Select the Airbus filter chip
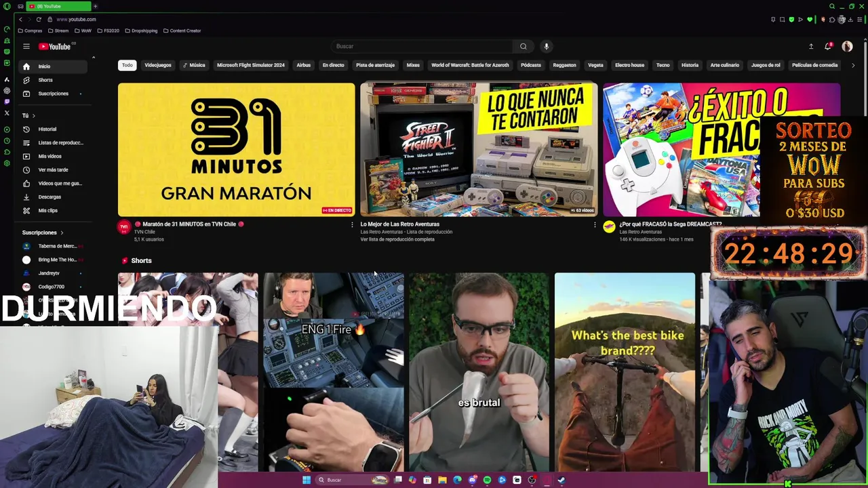The image size is (868, 488). pyautogui.click(x=303, y=65)
